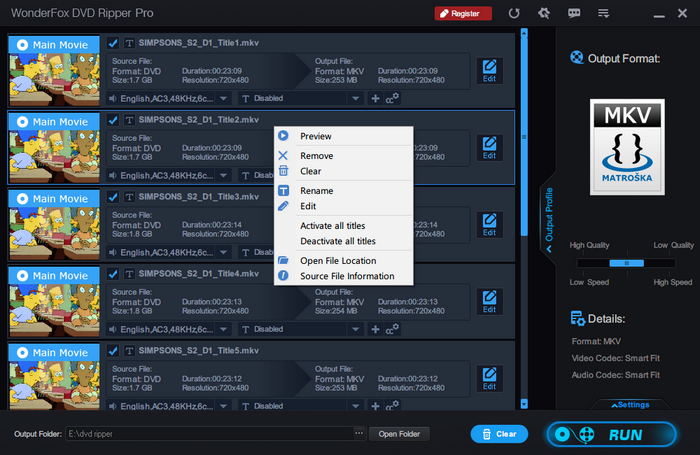
Task: Click Edit icon for SIMPSONS_S2_D1_Title1.mkv
Action: (x=489, y=71)
